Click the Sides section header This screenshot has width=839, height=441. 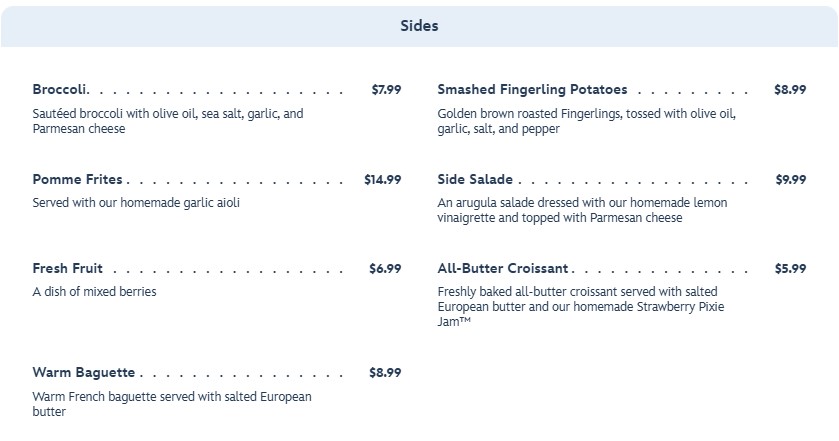419,26
